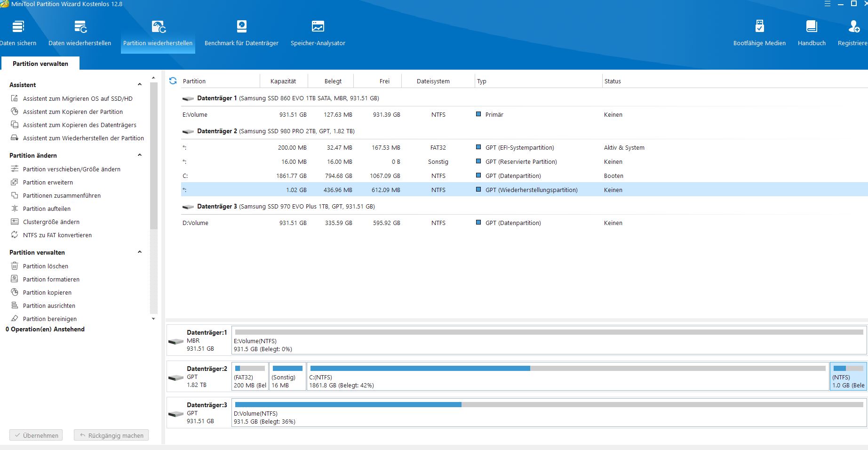The image size is (868, 450).
Task: Click the Registrieren user icon
Action: (x=854, y=26)
